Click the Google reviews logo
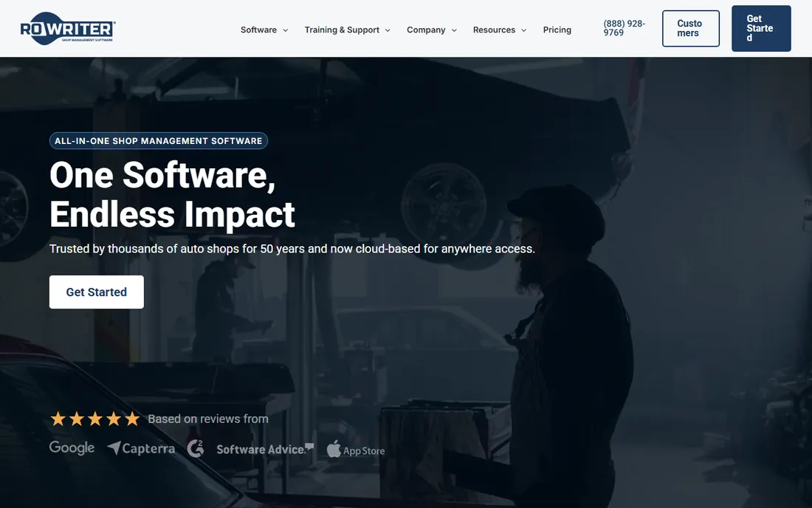 pos(72,448)
